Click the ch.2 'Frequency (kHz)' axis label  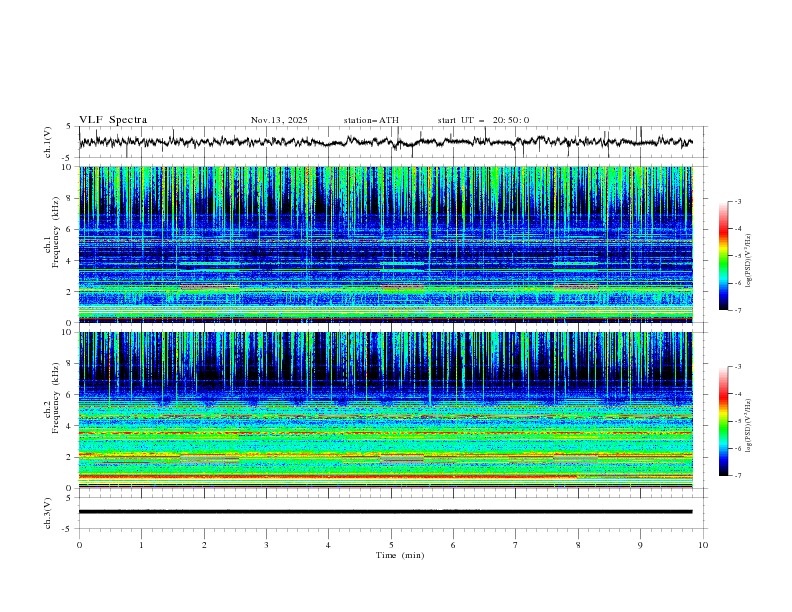coord(55,398)
